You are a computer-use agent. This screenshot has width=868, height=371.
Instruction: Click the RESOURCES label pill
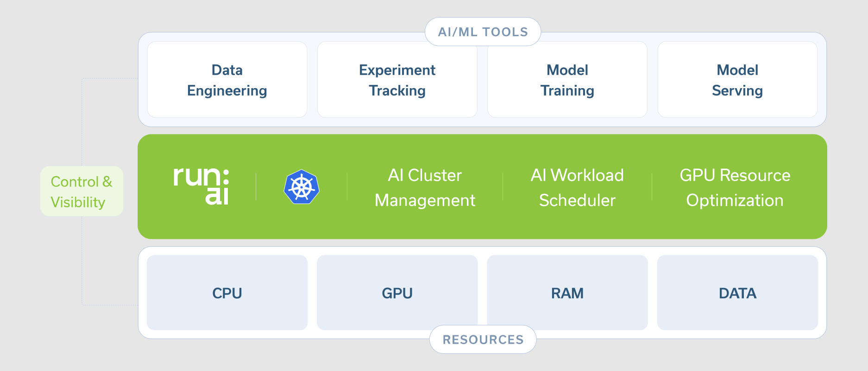coord(483,339)
